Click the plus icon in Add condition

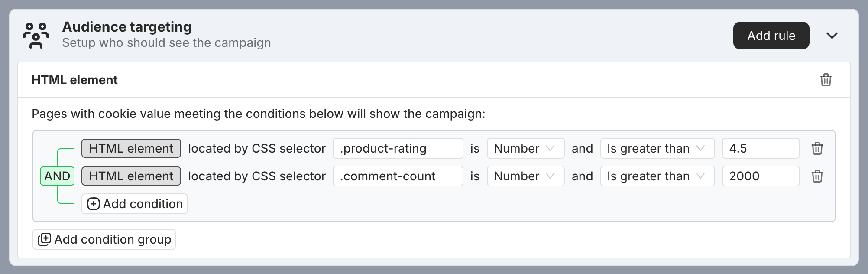point(93,204)
